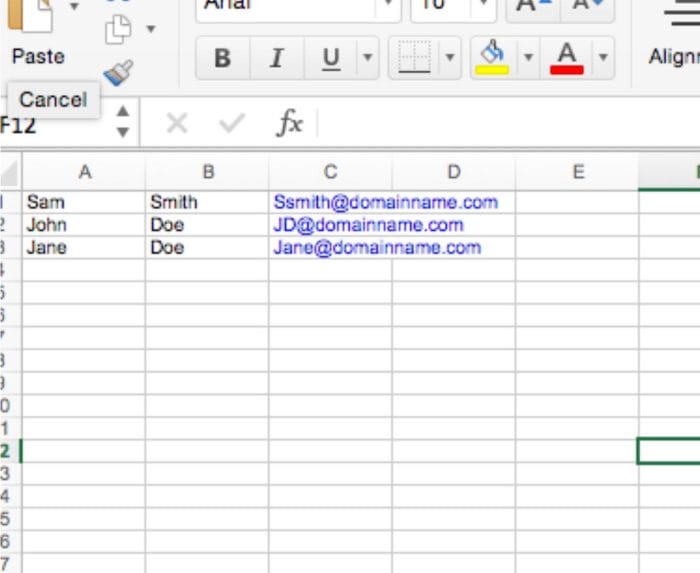
Task: Apply red font color
Action: click(x=567, y=58)
